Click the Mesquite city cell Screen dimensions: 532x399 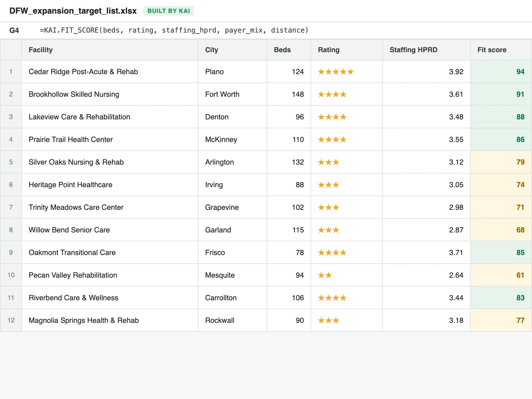[232, 275]
